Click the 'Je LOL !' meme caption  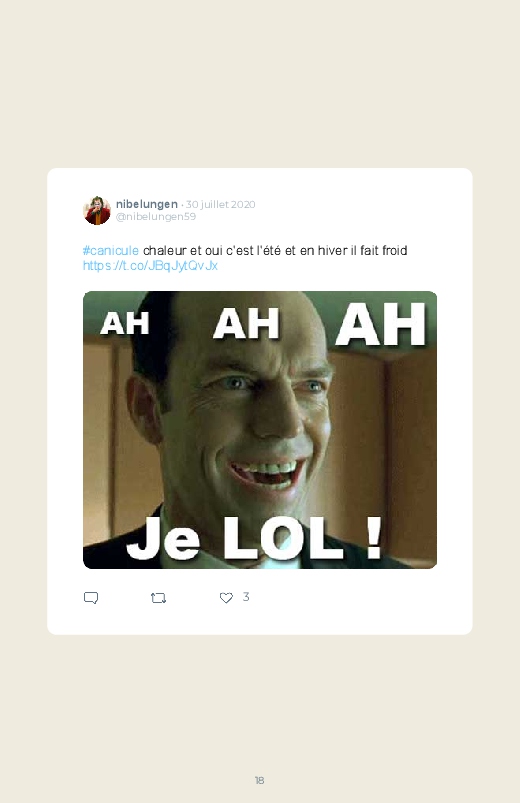[x=255, y=538]
